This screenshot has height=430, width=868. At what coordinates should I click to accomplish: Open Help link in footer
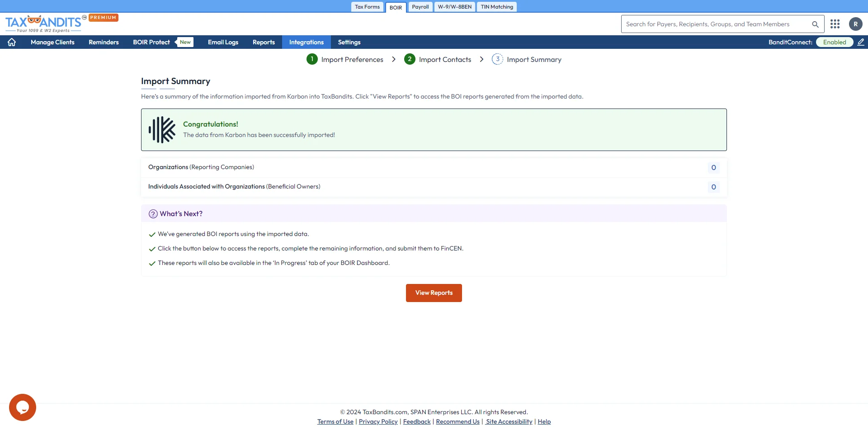[x=544, y=421]
